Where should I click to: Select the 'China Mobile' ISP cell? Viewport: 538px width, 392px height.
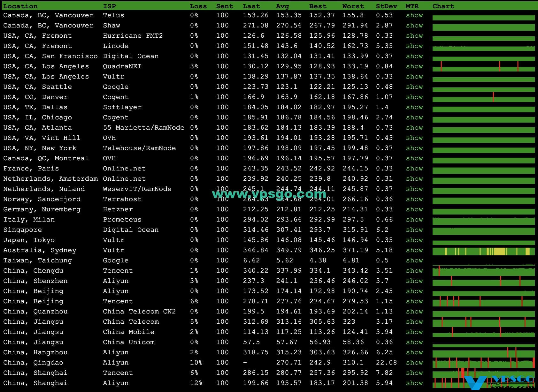tap(128, 332)
